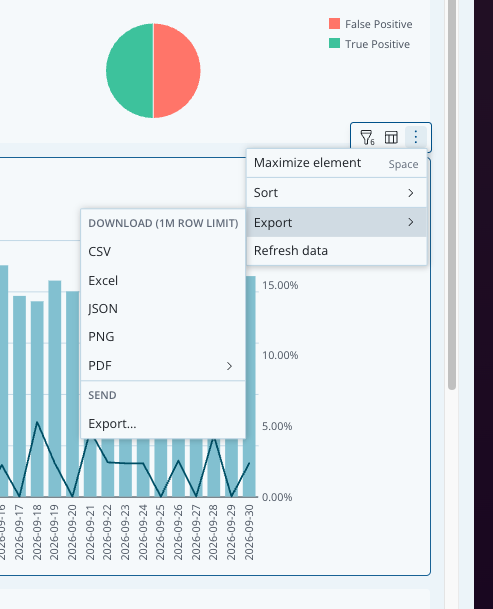This screenshot has height=609, width=493.
Task: Expand the PDF option chevron arrow
Action: (229, 366)
